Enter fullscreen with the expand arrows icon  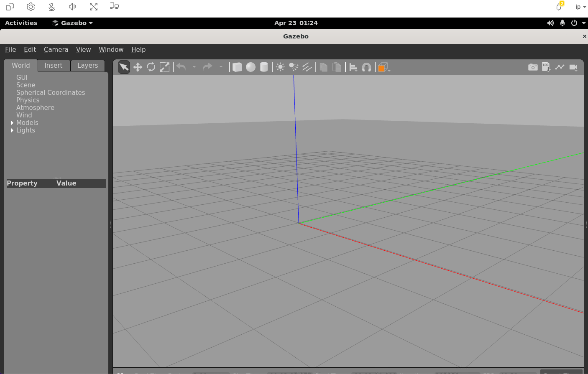[93, 7]
